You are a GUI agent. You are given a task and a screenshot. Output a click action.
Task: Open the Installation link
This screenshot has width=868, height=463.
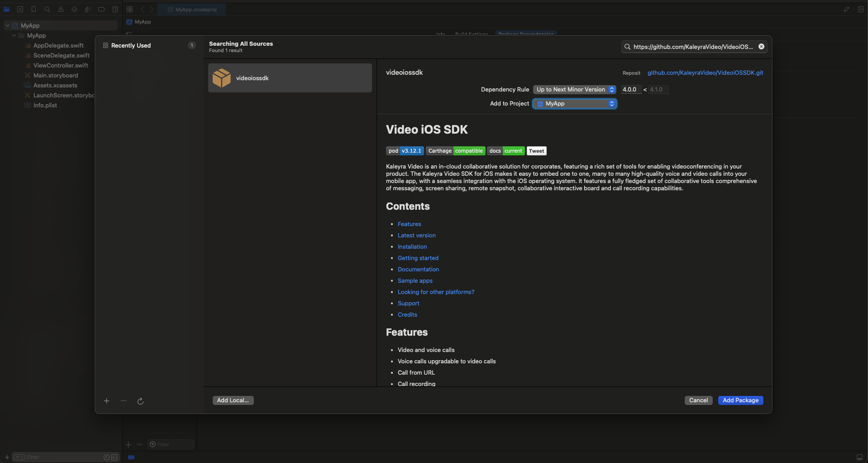point(412,246)
